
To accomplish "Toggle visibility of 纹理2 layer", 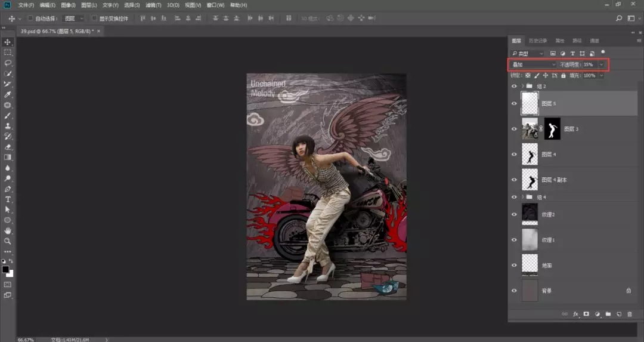I will pos(514,214).
